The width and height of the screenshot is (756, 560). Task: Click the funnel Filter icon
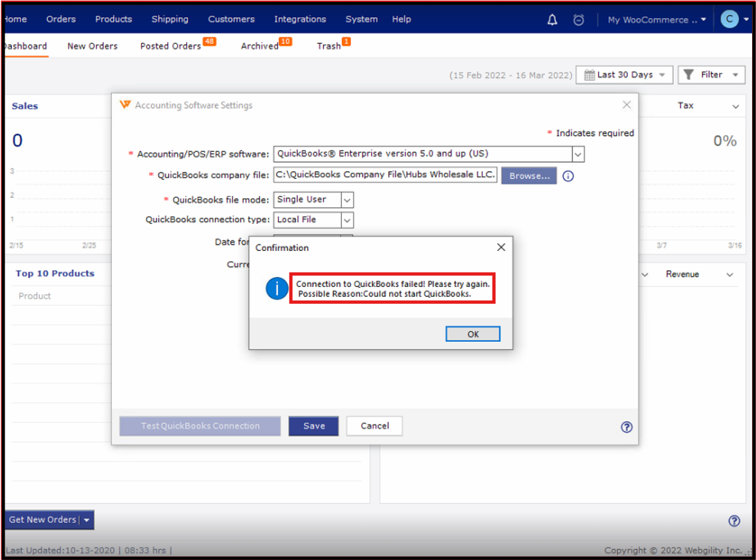689,75
